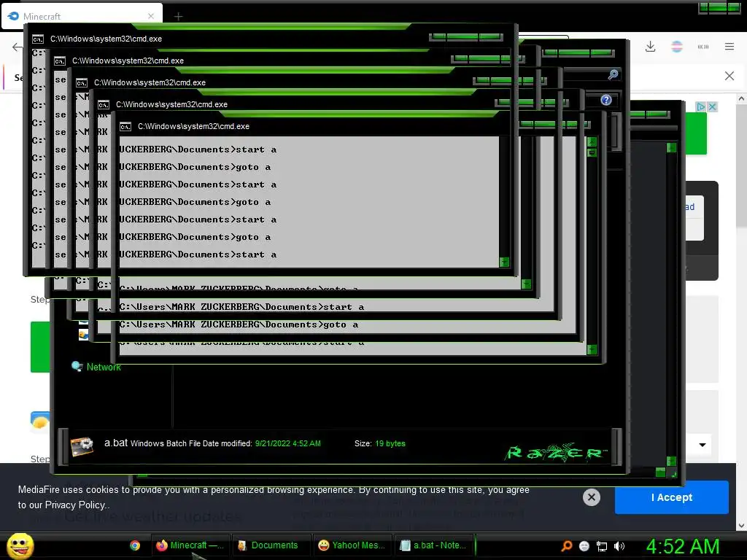Image resolution: width=747 pixels, height=560 pixels.
Task: Expand the dropdown arrow on the webpage
Action: (703, 445)
